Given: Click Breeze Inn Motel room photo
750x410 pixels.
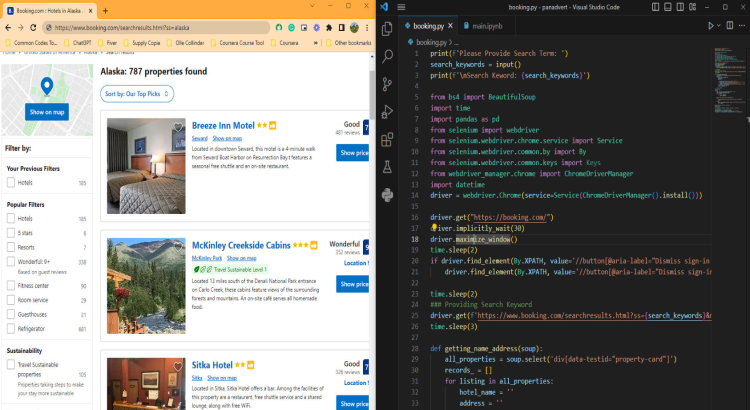Looking at the screenshot, I should (146, 166).
